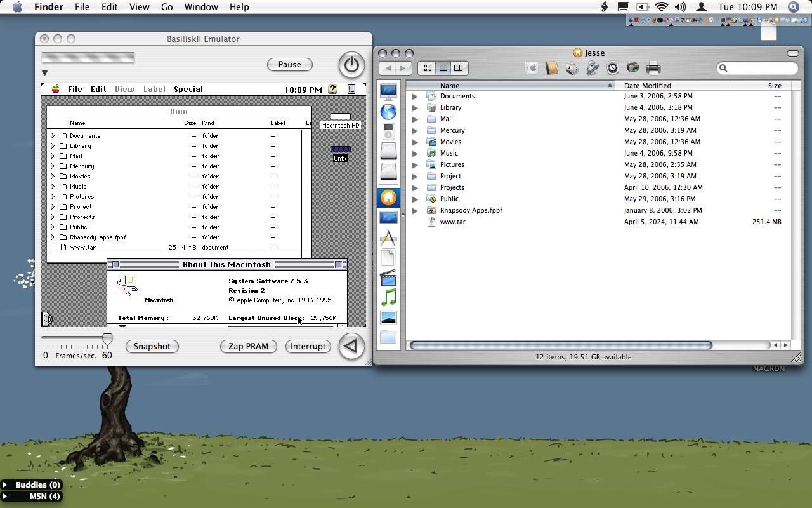Expand the Movies folder in emulator Unix window

coord(53,177)
